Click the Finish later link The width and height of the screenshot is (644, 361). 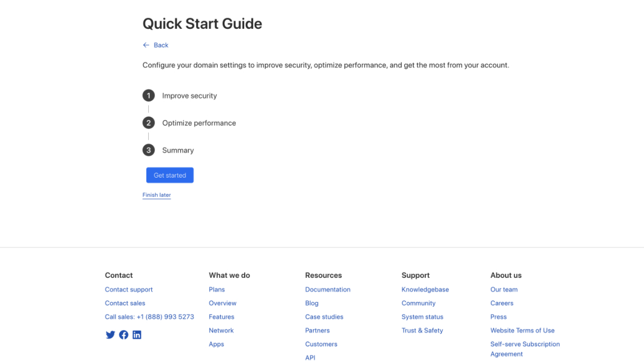click(157, 195)
